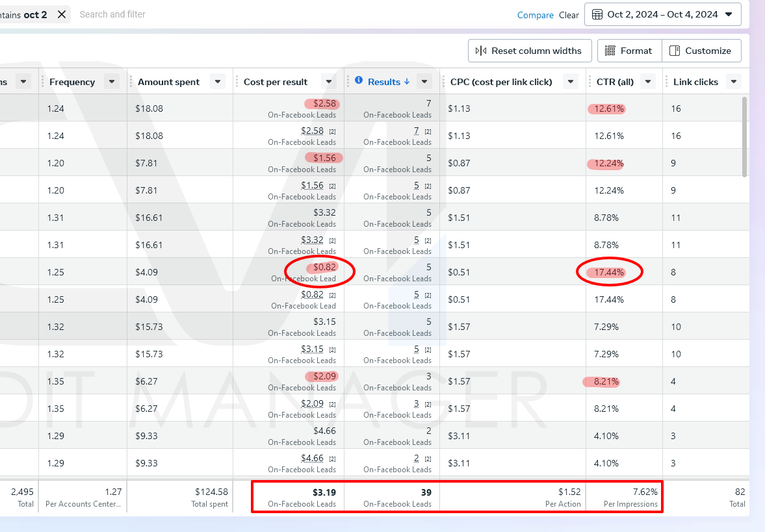
Task: Open the Frequency column dropdown menu
Action: [112, 82]
